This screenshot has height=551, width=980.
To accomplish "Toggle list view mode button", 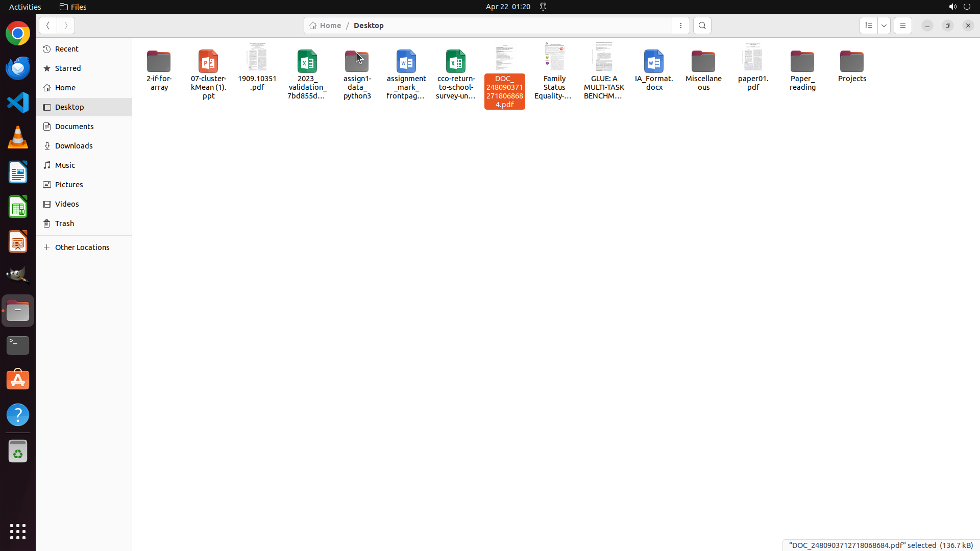I will pos(868,26).
